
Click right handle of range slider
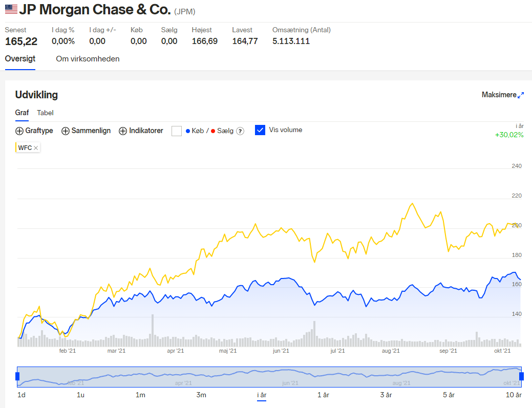[521, 376]
